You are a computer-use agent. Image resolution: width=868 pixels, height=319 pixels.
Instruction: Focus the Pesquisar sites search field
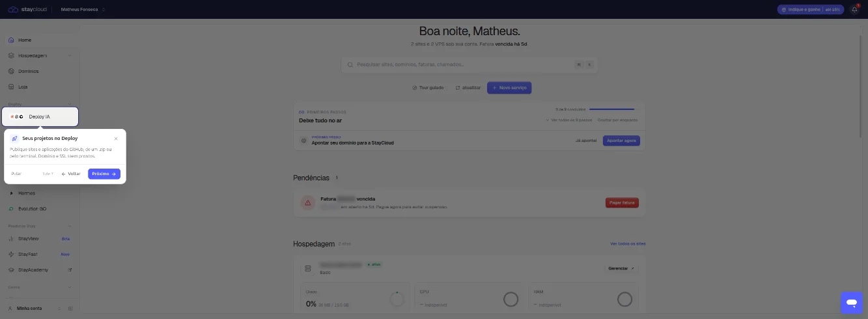[x=469, y=64]
